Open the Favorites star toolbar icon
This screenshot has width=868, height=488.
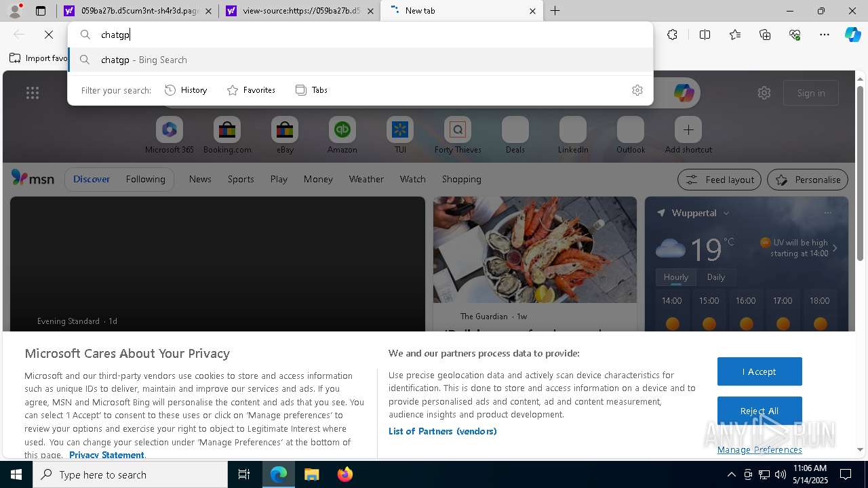735,35
